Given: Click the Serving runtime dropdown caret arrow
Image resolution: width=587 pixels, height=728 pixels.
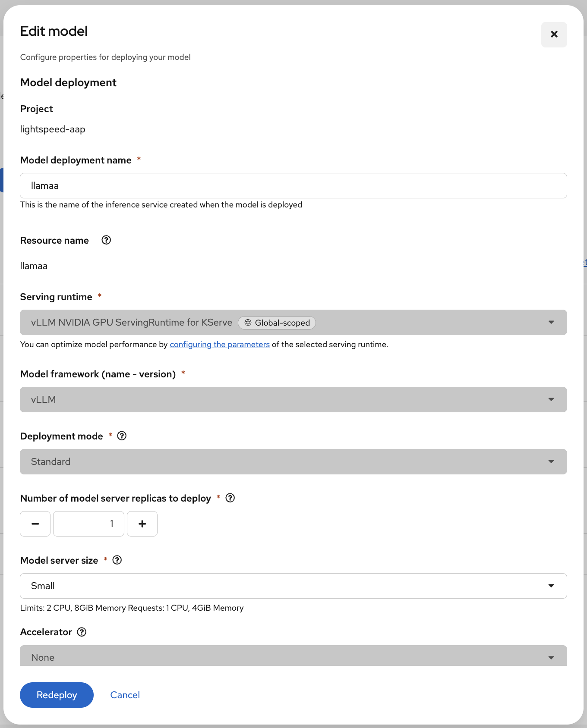Looking at the screenshot, I should [551, 323].
